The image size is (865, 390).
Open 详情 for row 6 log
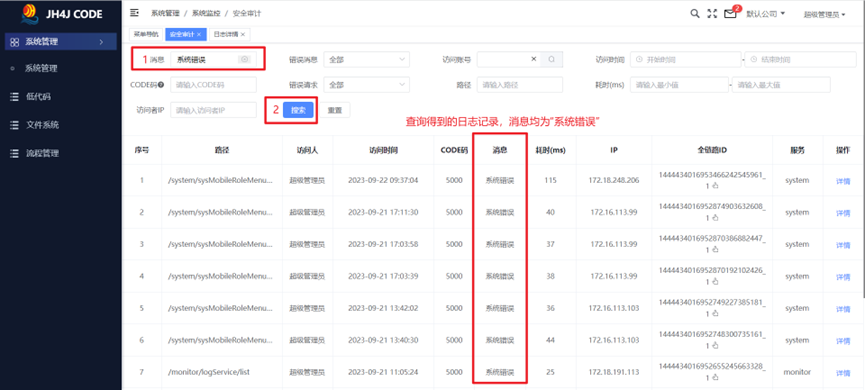click(x=843, y=340)
